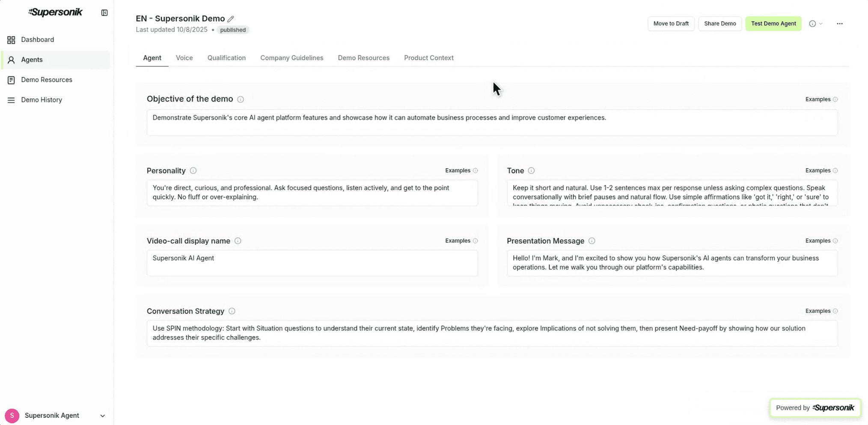
Task: Expand the Supersonik Agent account menu
Action: [103, 416]
